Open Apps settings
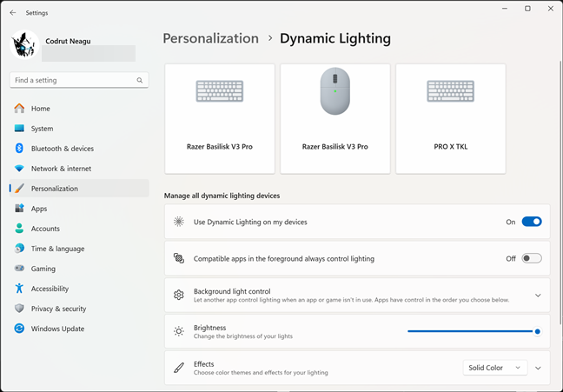This screenshot has width=563, height=392. click(79, 209)
